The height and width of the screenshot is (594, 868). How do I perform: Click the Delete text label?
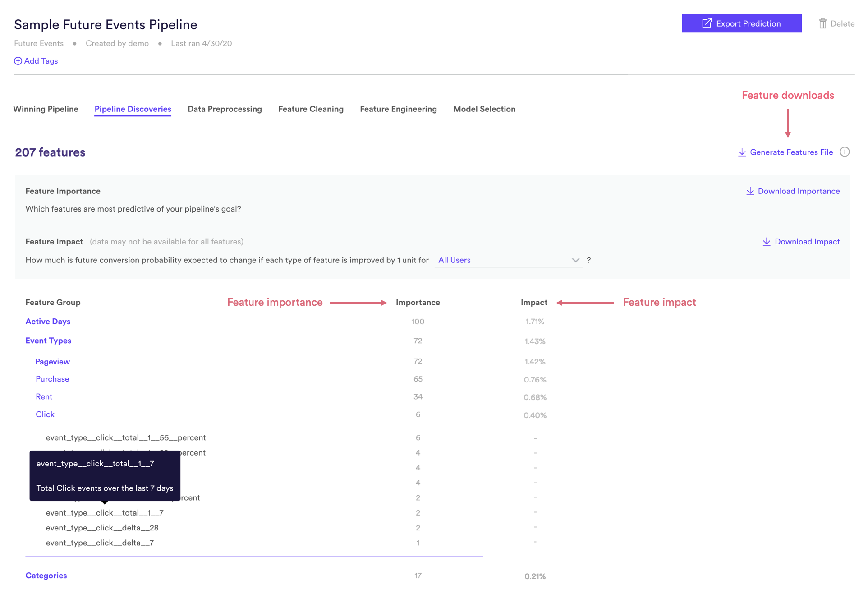coord(842,24)
